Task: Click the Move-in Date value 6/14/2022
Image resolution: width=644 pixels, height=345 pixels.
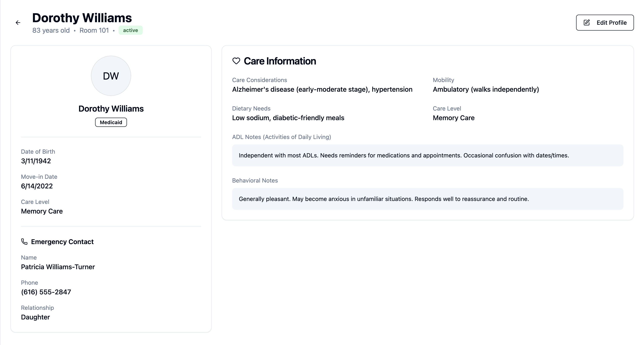Action: point(37,186)
